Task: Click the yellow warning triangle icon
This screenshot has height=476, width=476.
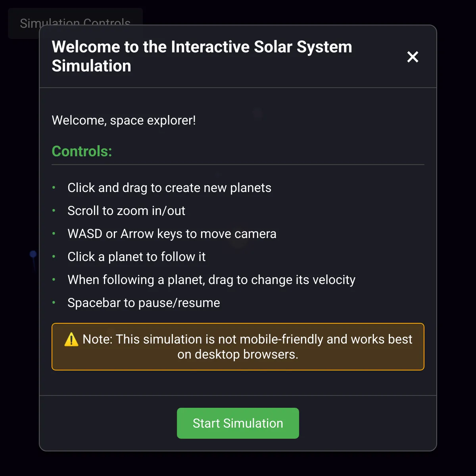Action: (71, 340)
